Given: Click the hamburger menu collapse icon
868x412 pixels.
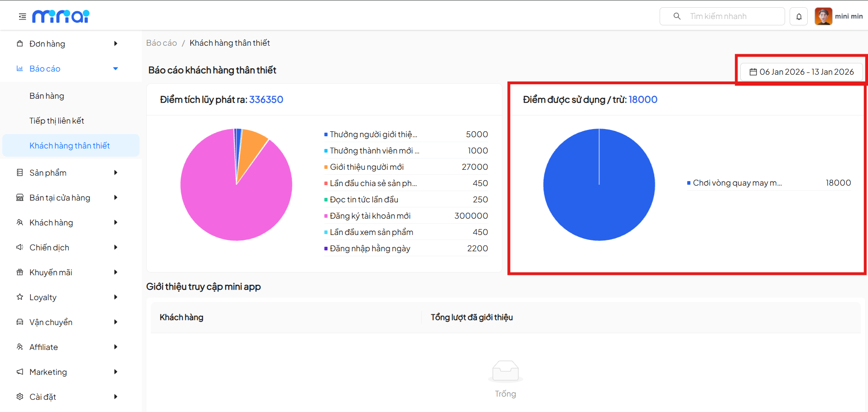Looking at the screenshot, I should [22, 17].
